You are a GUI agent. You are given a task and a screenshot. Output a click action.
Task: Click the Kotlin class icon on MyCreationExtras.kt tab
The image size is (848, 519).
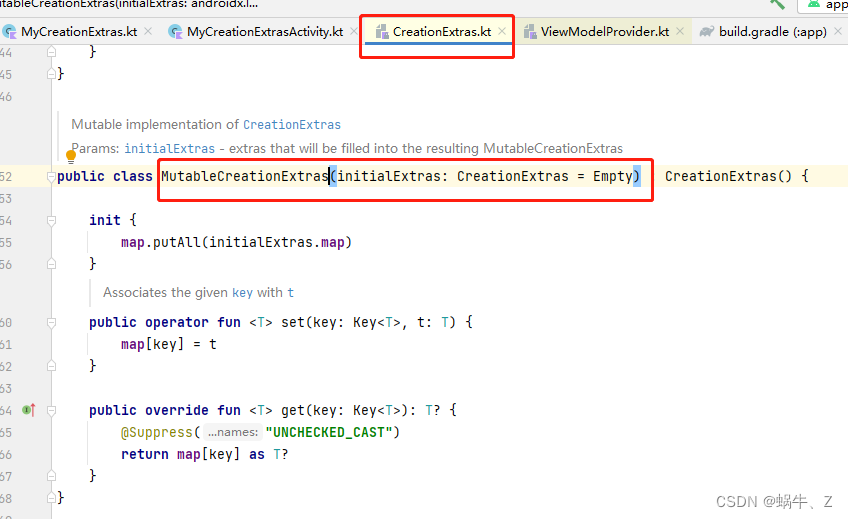pos(9,32)
